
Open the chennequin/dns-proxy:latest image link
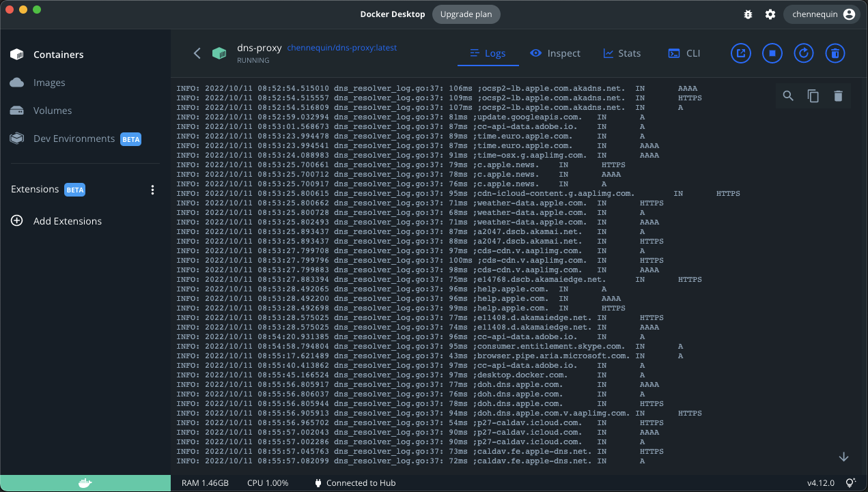(x=341, y=48)
